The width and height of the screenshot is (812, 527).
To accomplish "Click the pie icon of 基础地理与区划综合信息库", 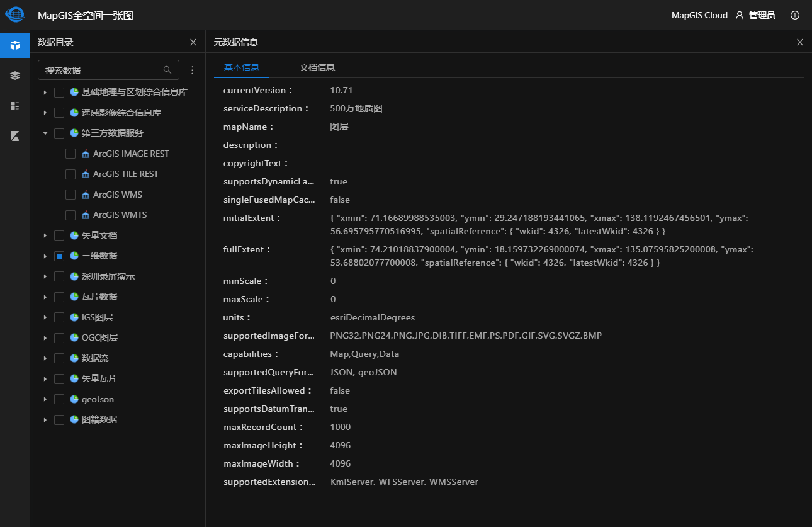I will (x=74, y=92).
